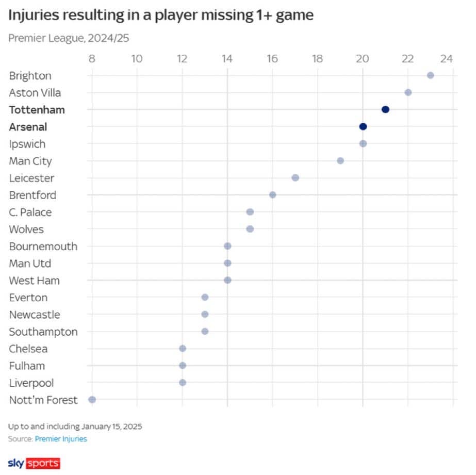Click Brentford's data point at 16

[273, 194]
